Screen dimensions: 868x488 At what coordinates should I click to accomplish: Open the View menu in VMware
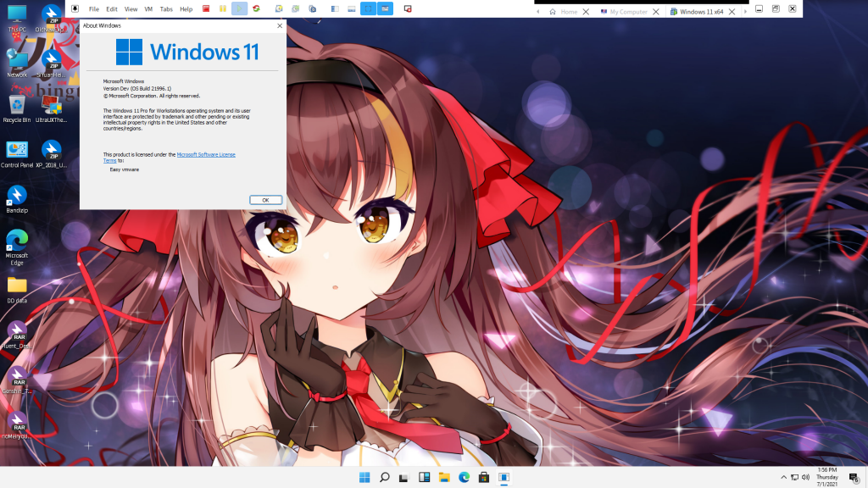click(131, 8)
